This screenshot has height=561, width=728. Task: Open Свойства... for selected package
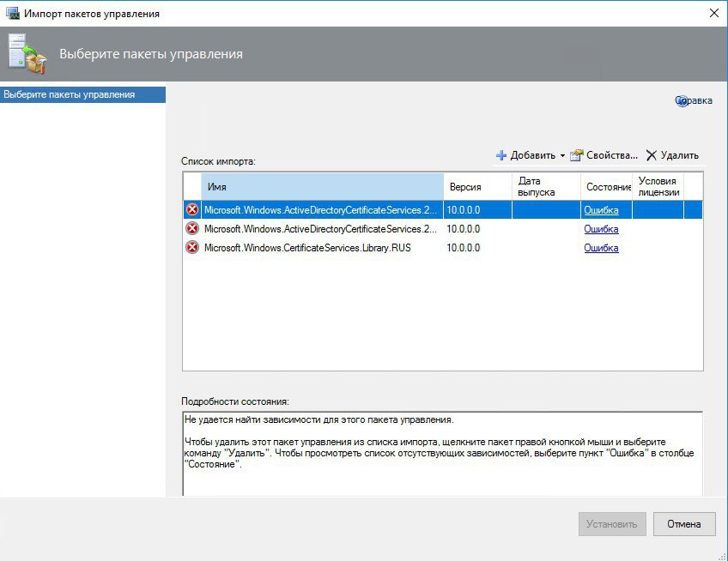pyautogui.click(x=612, y=155)
